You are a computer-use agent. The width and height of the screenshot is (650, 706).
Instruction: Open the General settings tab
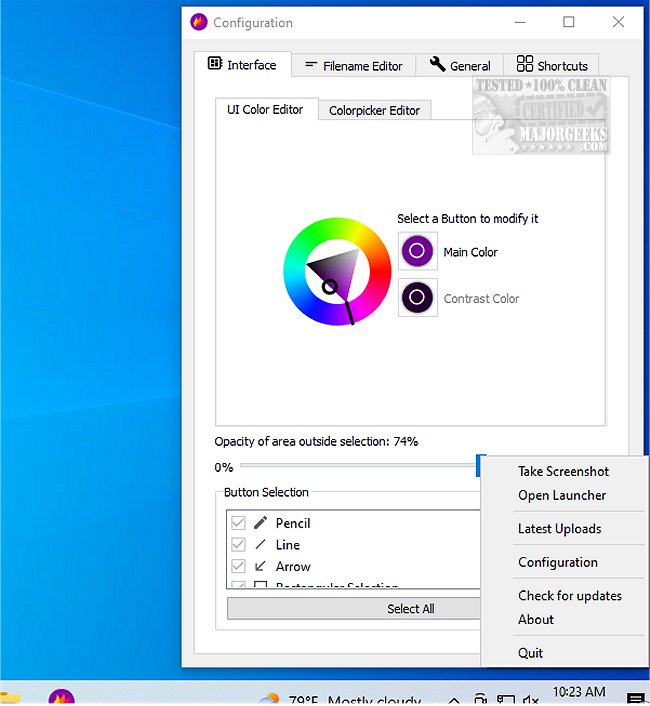point(460,66)
